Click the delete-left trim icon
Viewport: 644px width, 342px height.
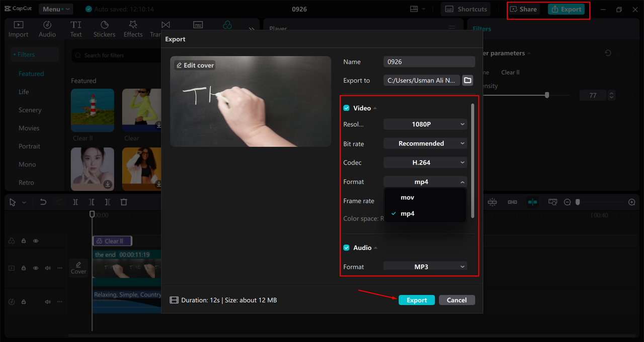92,202
